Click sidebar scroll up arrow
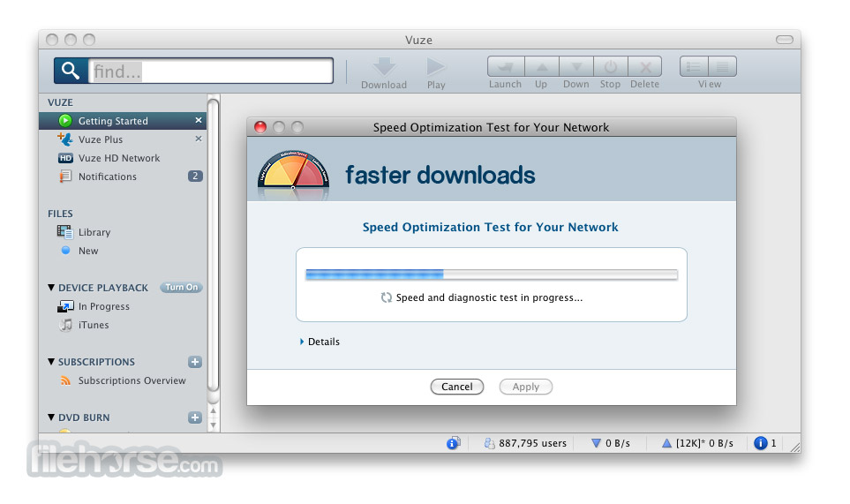 pos(214,411)
